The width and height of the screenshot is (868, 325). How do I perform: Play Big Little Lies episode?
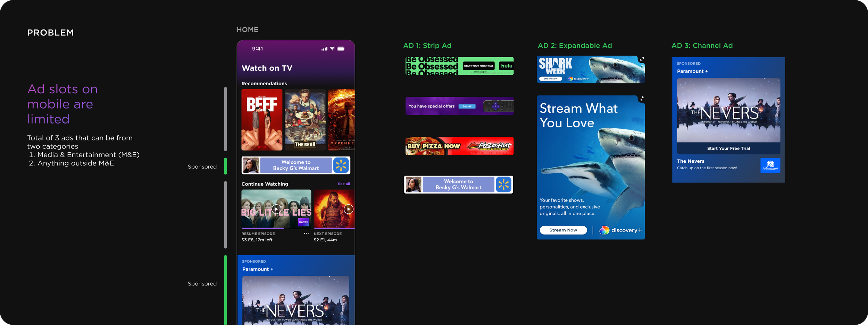coord(276,209)
